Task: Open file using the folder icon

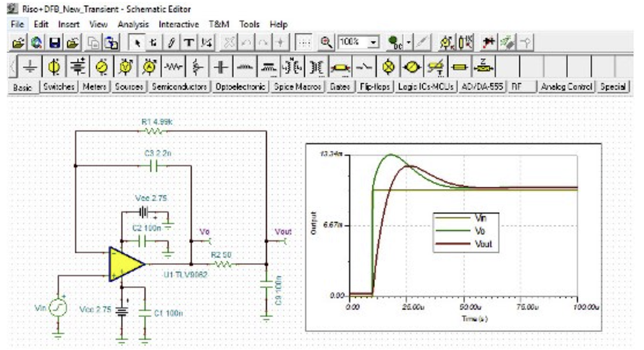Action: coord(18,43)
